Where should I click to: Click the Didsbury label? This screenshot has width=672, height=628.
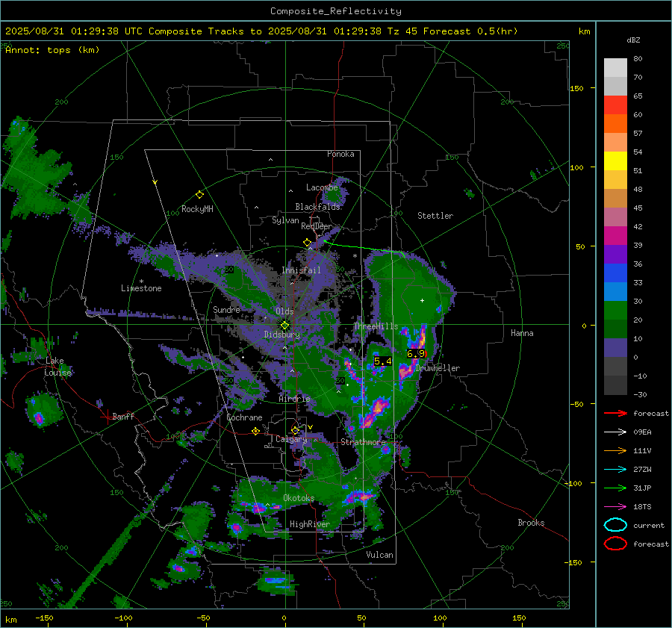click(282, 335)
